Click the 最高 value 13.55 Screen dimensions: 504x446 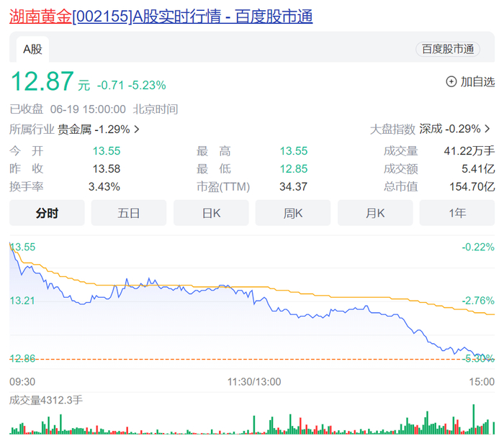pos(294,151)
